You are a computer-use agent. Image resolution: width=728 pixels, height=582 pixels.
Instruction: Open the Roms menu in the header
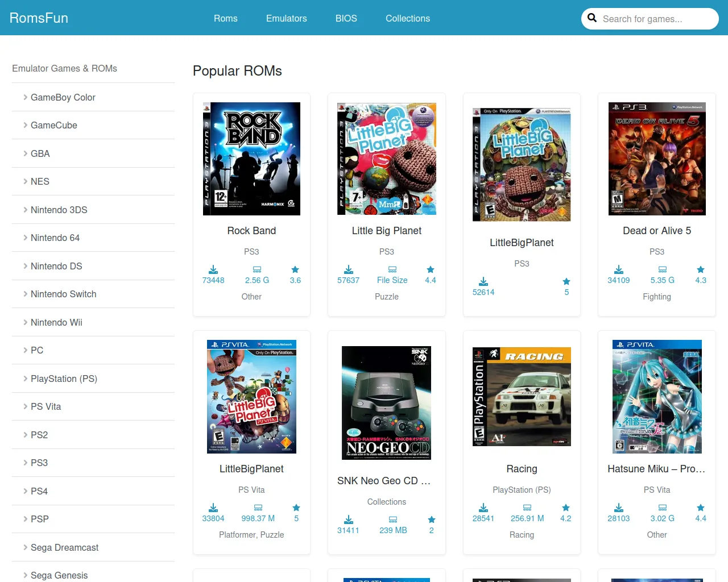225,18
